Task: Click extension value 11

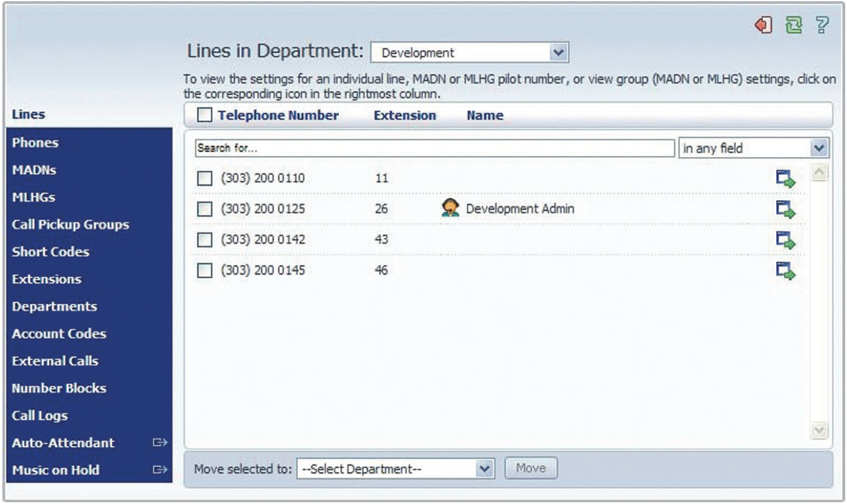Action: [x=381, y=178]
